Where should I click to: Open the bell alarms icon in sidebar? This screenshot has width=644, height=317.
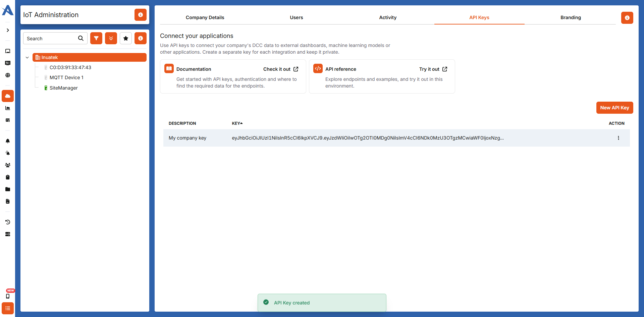point(8,141)
